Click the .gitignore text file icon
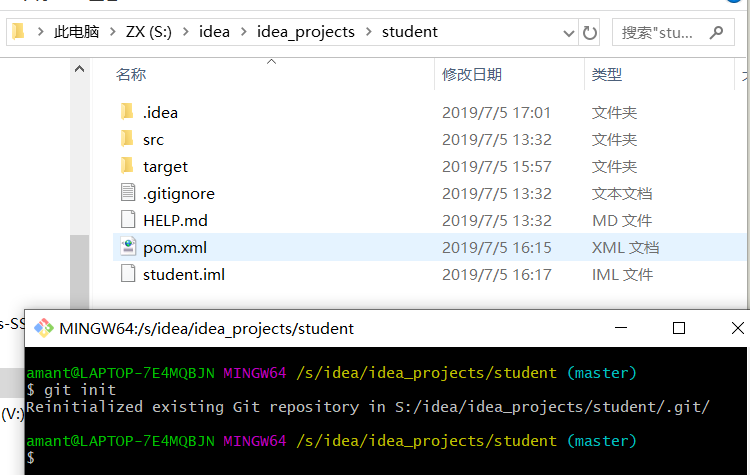Viewport: 750px width, 475px height. pyautogui.click(x=126, y=193)
